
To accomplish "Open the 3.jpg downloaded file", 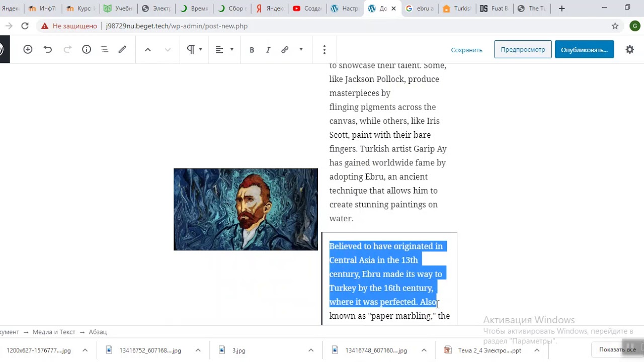I will (x=239, y=350).
